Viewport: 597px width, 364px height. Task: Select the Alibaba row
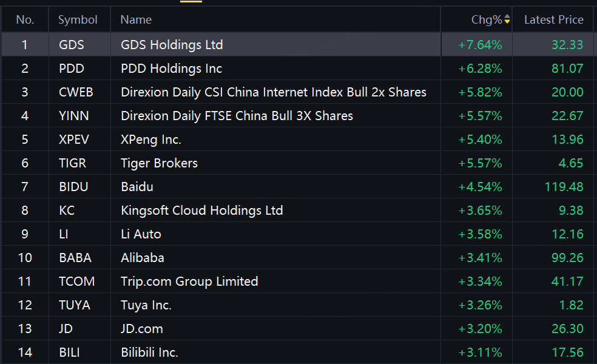(x=297, y=258)
